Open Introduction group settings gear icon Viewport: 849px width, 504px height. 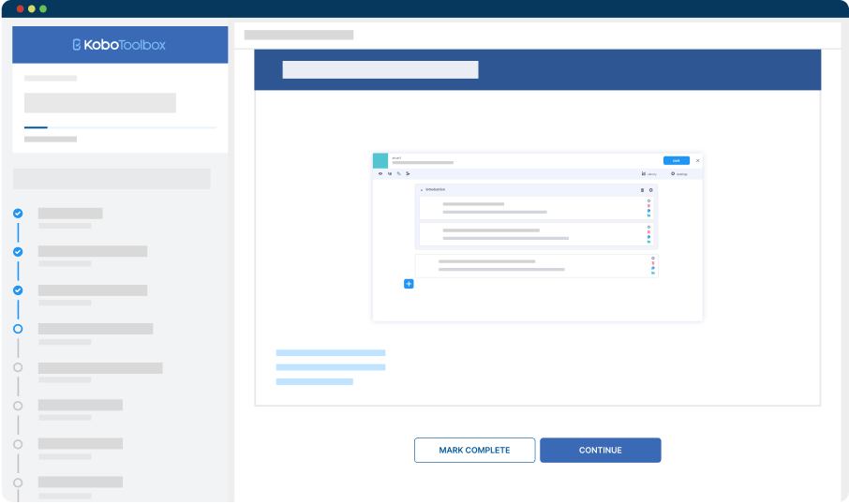point(651,190)
